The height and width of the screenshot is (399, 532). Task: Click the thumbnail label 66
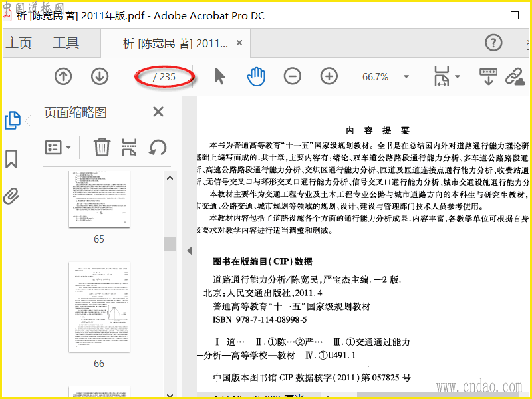pos(99,364)
